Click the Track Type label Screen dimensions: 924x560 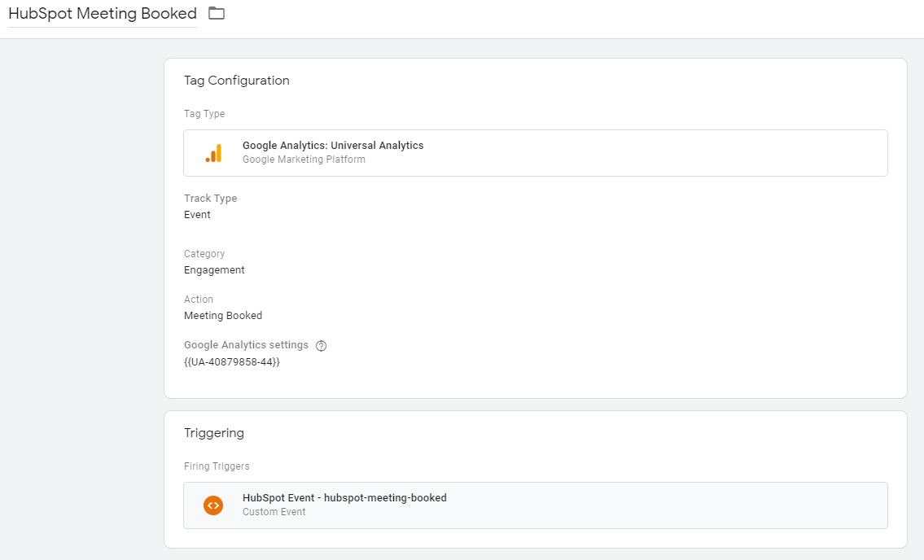tap(211, 199)
